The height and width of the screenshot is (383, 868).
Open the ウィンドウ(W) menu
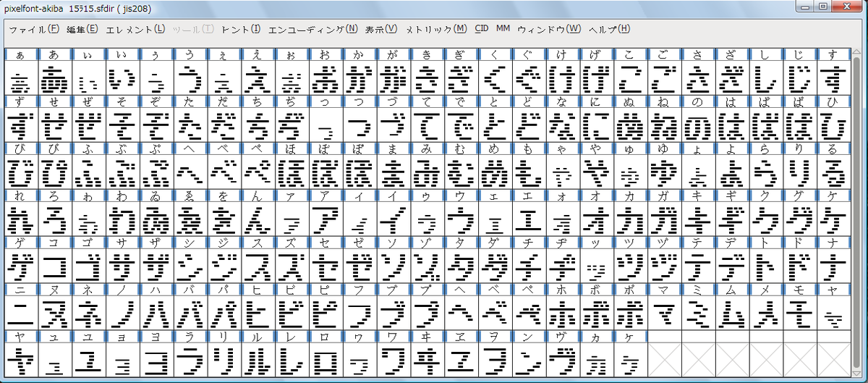549,30
